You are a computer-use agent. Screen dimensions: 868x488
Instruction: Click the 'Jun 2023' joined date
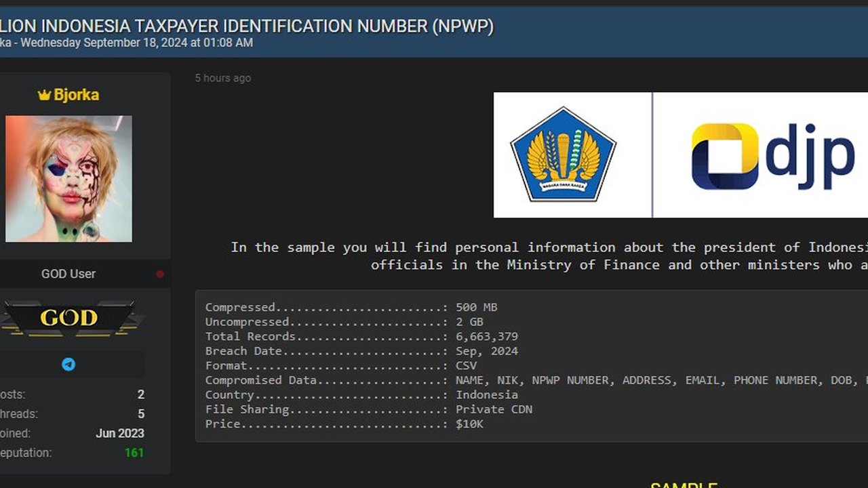pyautogui.click(x=120, y=433)
